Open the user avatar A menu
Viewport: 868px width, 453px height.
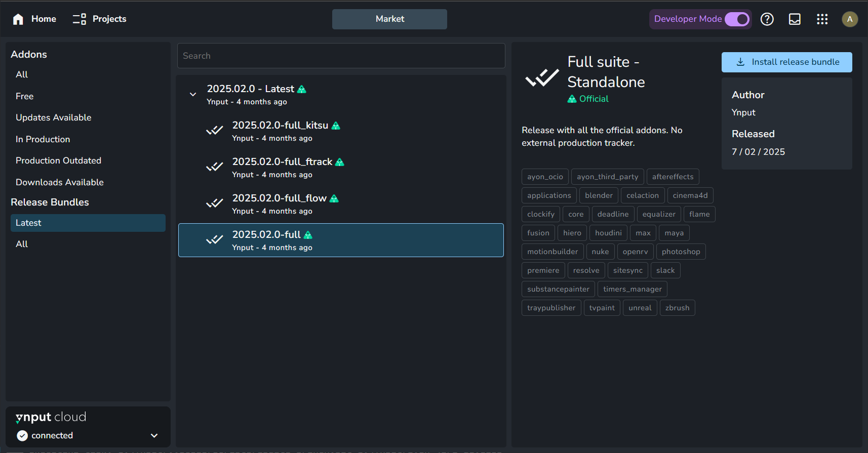(850, 19)
